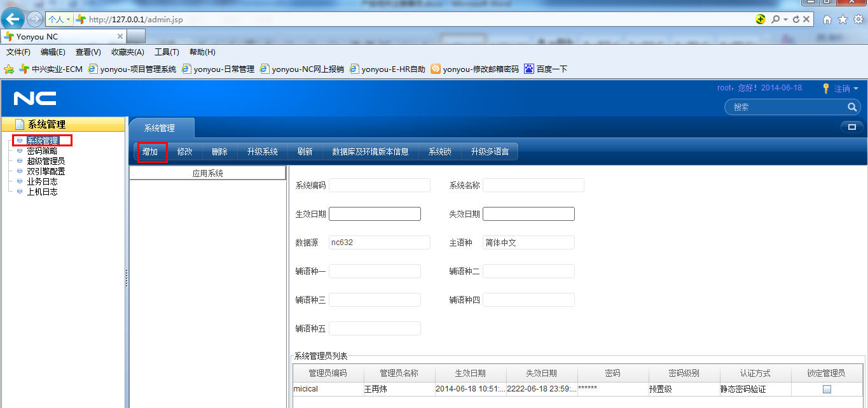Image resolution: width=868 pixels, height=408 pixels.
Task: Select 系统管理 in the left tree
Action: coord(42,141)
